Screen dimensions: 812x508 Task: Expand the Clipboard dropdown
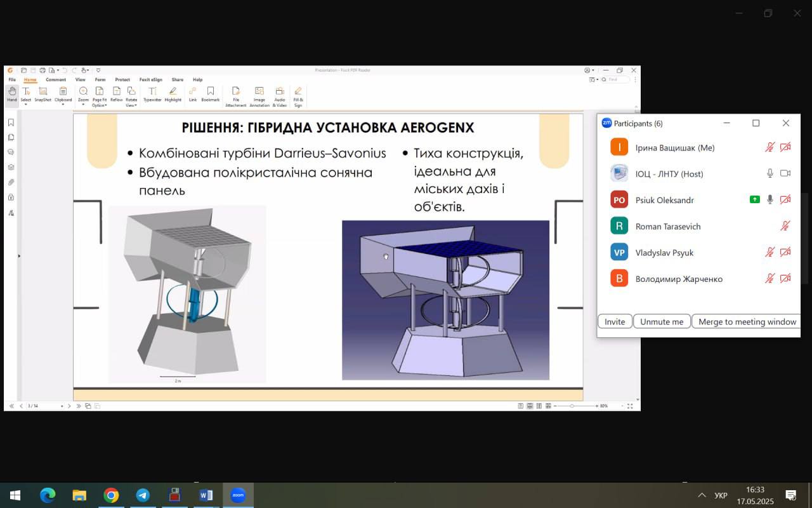(63, 105)
